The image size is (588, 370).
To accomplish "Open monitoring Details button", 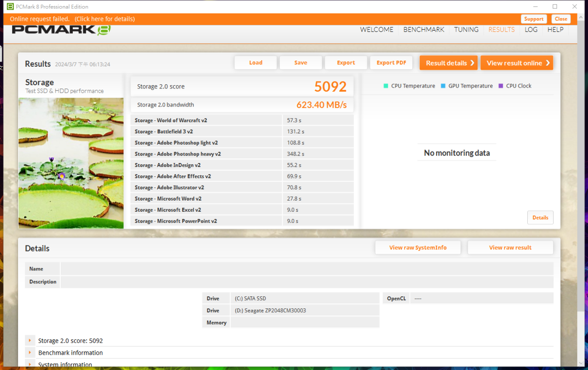I will coord(540,217).
